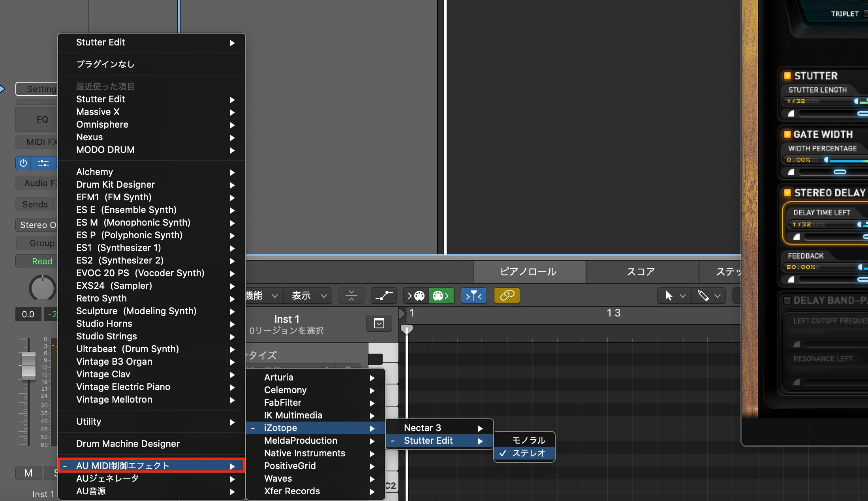Enable the DELAY BAND-PASS module checkbox
This screenshot has height=501, width=868.
click(x=787, y=300)
